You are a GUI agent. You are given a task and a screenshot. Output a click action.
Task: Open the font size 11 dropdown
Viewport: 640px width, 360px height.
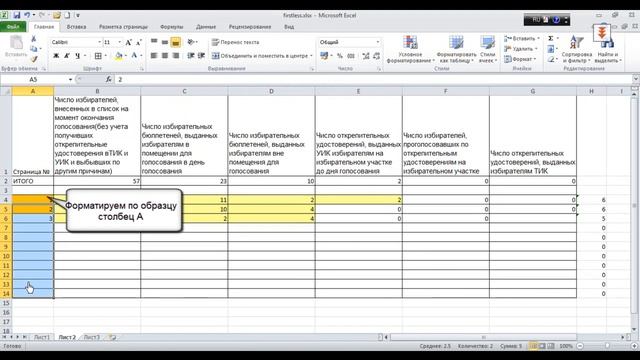click(x=120, y=42)
